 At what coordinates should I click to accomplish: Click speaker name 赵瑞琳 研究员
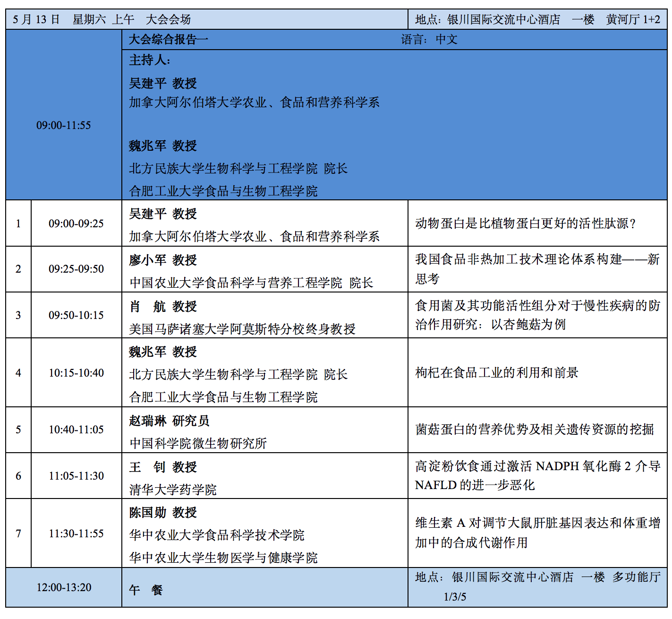coord(169,421)
